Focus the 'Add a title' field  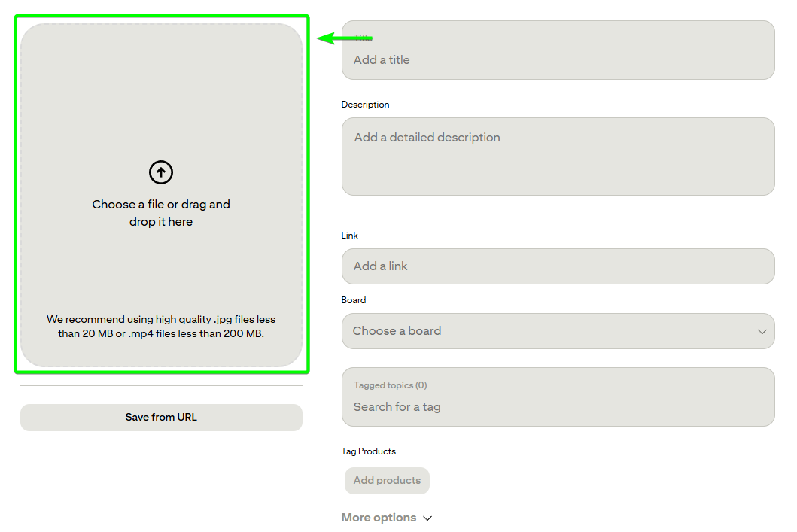point(557,60)
